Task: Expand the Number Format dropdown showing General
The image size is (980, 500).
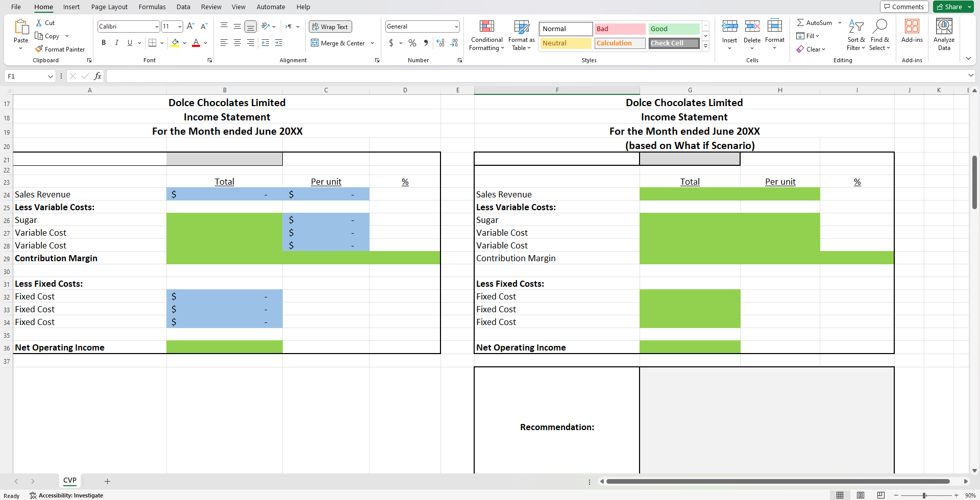Action: pyautogui.click(x=456, y=26)
